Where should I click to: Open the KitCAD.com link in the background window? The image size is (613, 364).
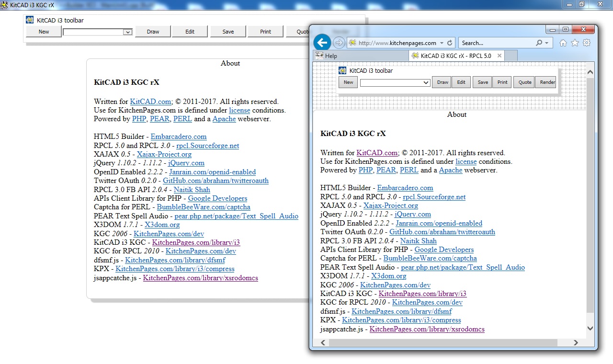pos(150,102)
